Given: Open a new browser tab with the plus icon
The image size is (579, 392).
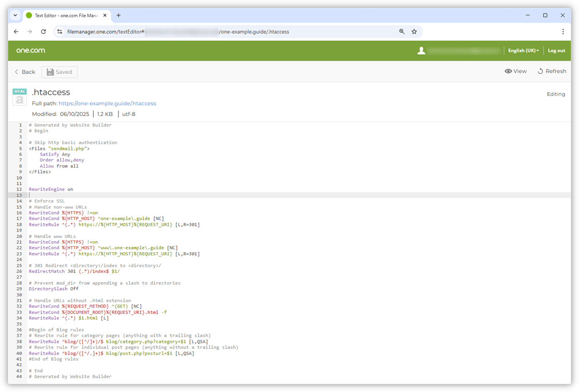Looking at the screenshot, I should coord(118,16).
